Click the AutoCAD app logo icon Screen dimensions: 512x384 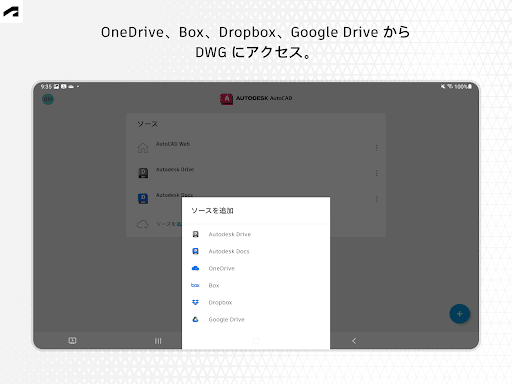click(x=227, y=99)
